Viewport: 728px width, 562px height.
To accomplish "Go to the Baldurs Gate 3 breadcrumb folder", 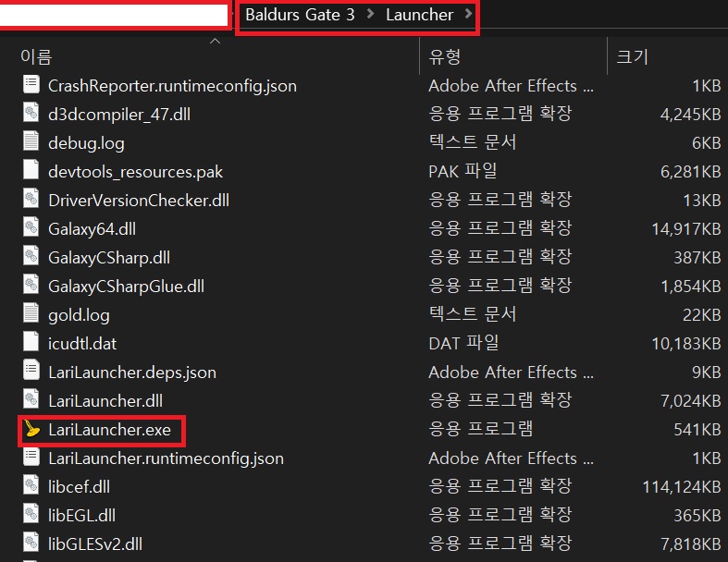I will tap(300, 15).
